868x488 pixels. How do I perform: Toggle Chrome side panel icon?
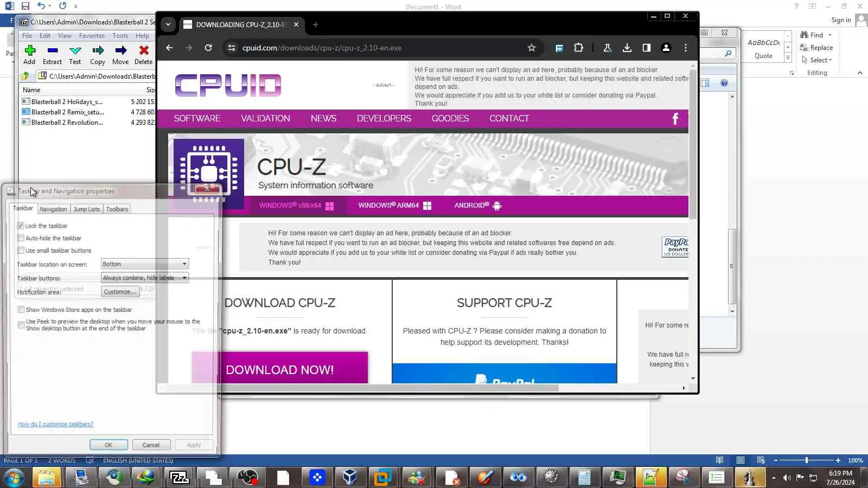click(647, 48)
